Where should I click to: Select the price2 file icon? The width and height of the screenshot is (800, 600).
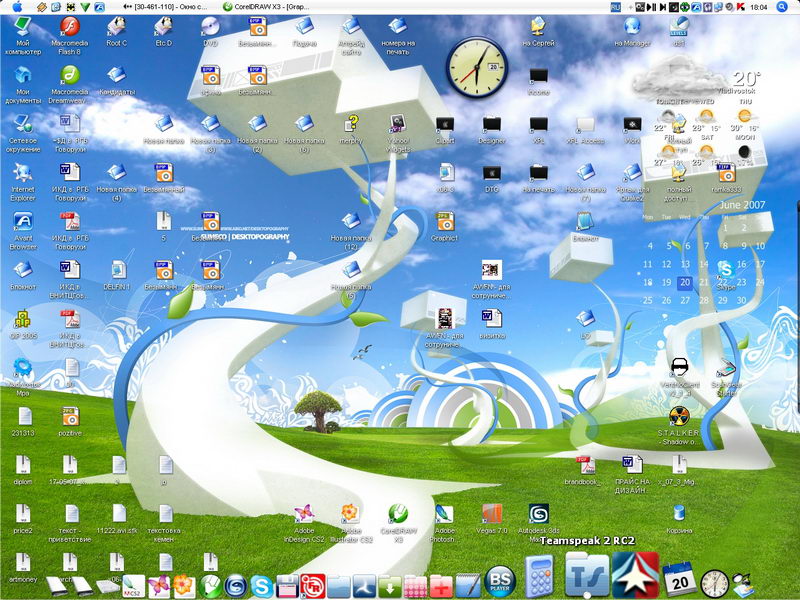coord(23,519)
